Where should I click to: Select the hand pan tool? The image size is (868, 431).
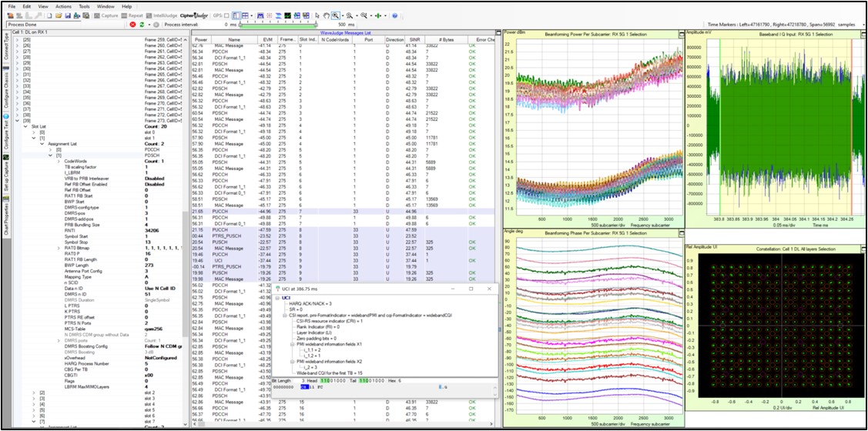[x=327, y=15]
